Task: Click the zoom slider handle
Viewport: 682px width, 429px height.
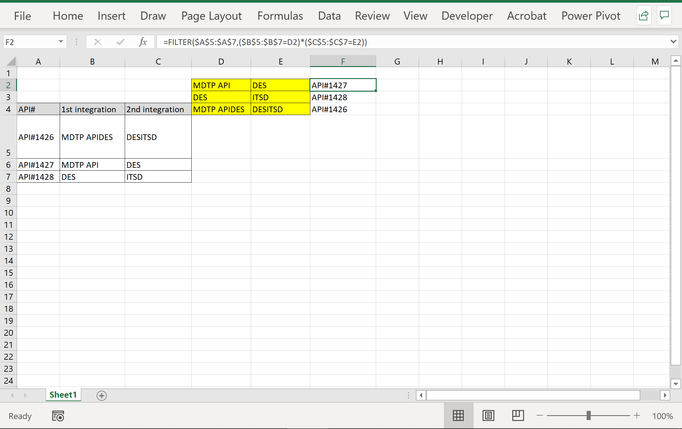Action: point(588,416)
